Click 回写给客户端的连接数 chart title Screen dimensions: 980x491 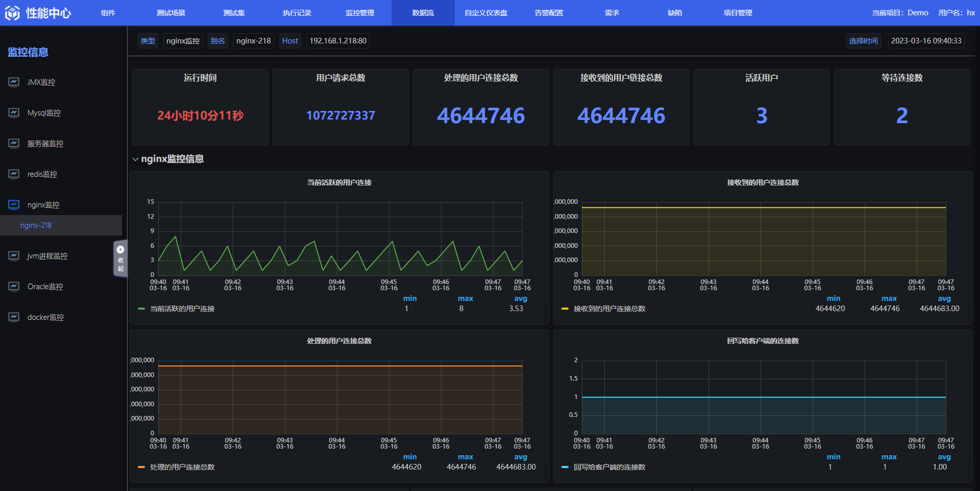[x=763, y=341]
